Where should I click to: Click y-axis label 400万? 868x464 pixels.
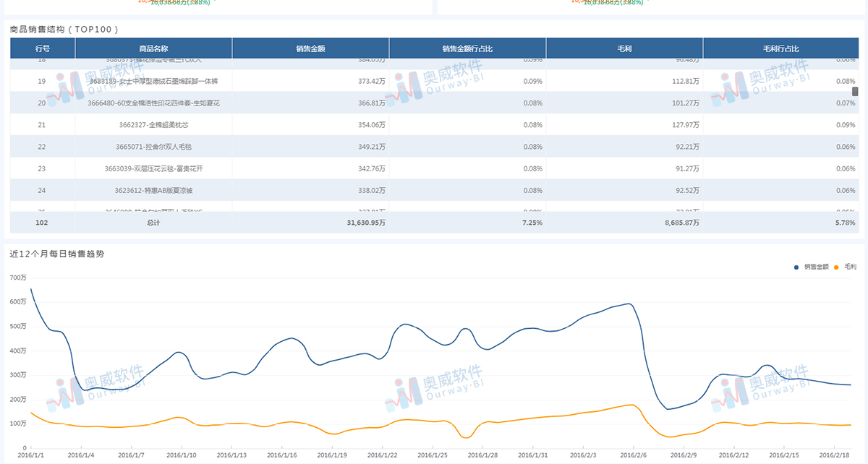pyautogui.click(x=17, y=351)
